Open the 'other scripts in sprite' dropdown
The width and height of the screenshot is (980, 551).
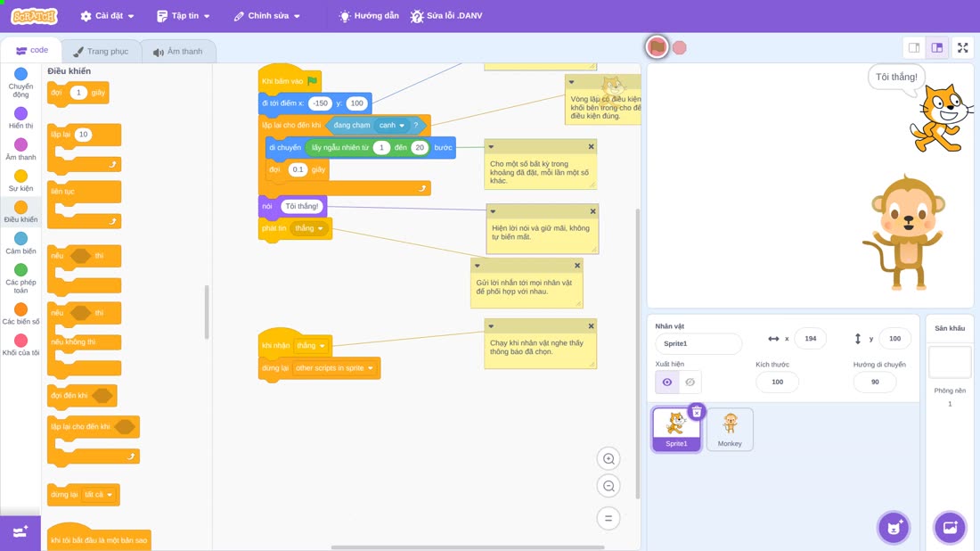(x=334, y=367)
